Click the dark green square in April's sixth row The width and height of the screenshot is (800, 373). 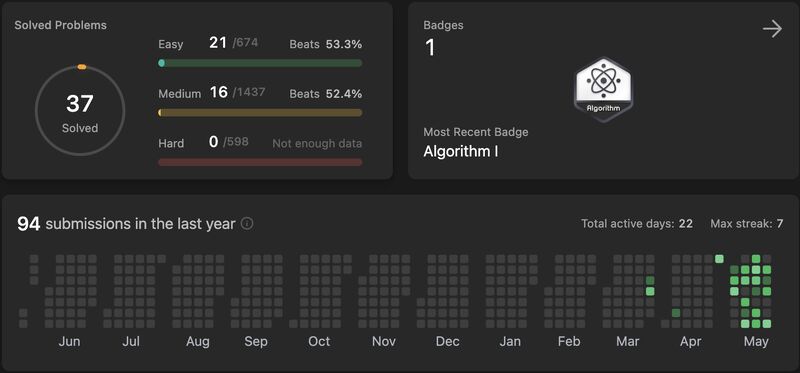(x=676, y=313)
